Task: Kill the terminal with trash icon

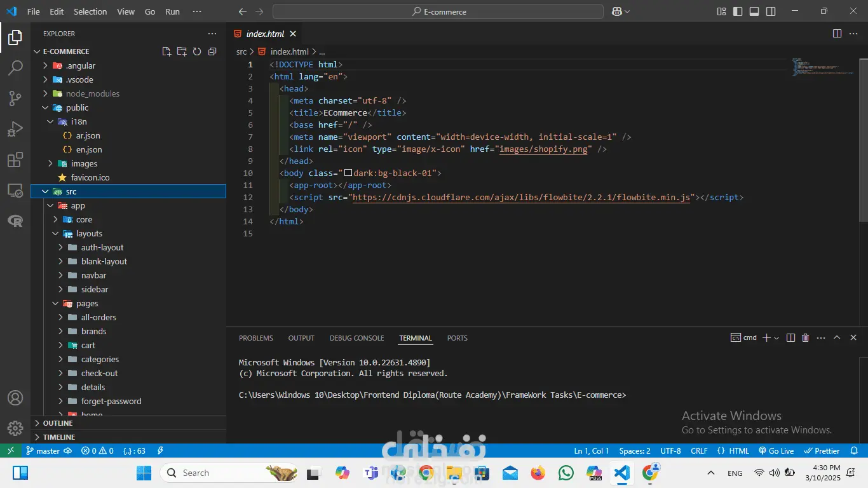Action: (806, 338)
